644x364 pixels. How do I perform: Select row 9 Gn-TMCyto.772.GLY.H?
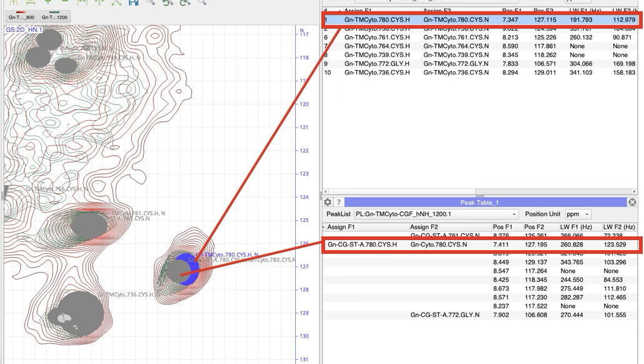[481, 64]
